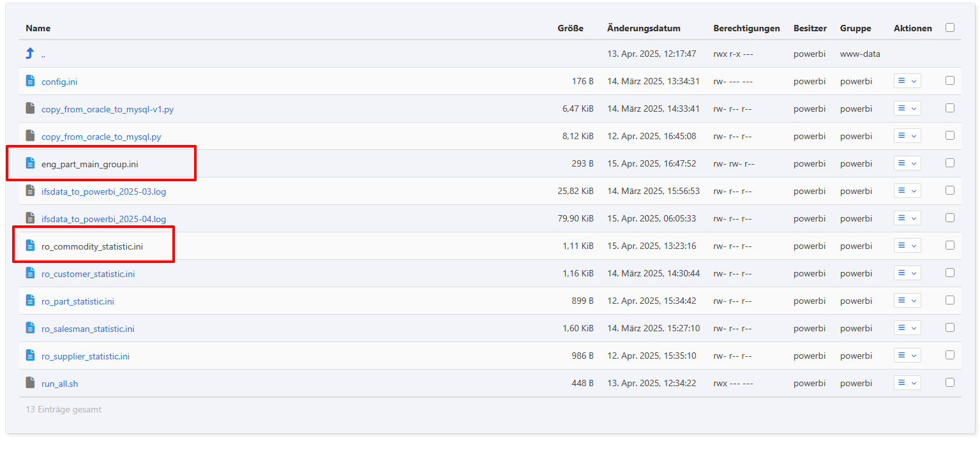
Task: Check the box for config.ini
Action: (950, 81)
